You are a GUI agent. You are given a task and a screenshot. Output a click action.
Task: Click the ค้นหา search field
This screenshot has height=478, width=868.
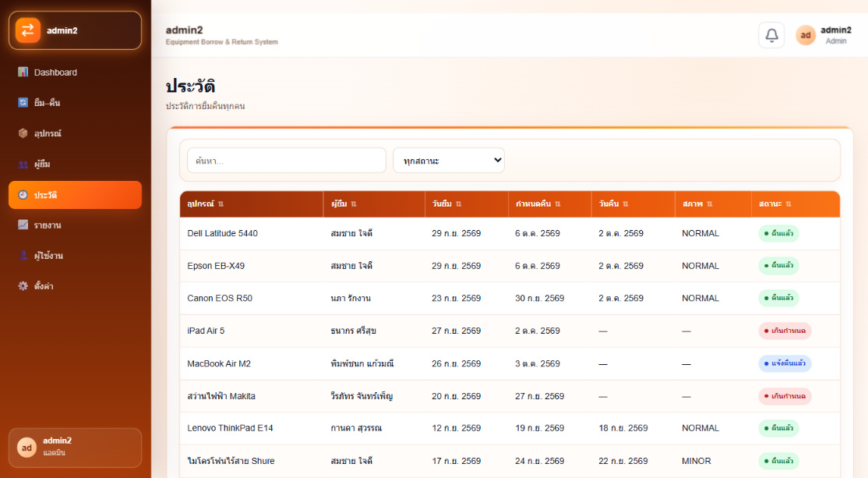(287, 161)
